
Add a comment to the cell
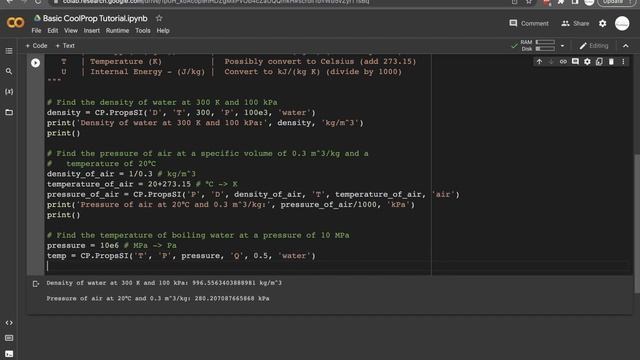tap(575, 62)
